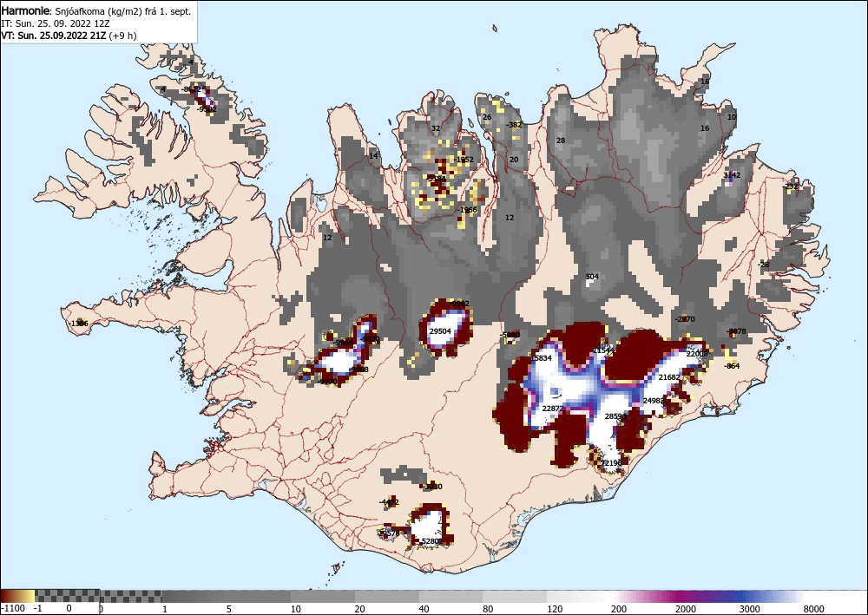Click the 200 legend tick label
The width and height of the screenshot is (868, 615).
(x=618, y=609)
